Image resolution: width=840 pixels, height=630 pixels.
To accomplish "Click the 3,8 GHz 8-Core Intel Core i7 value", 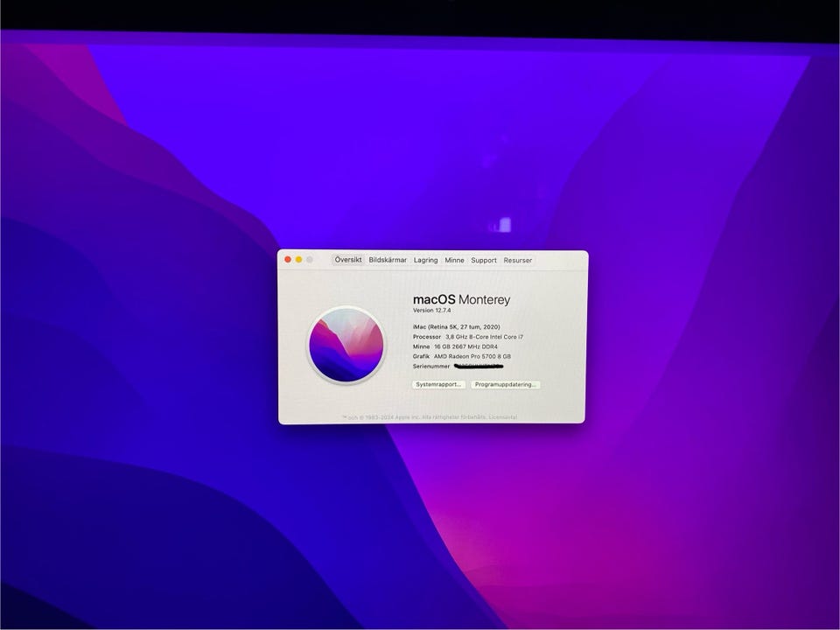I will coord(484,337).
